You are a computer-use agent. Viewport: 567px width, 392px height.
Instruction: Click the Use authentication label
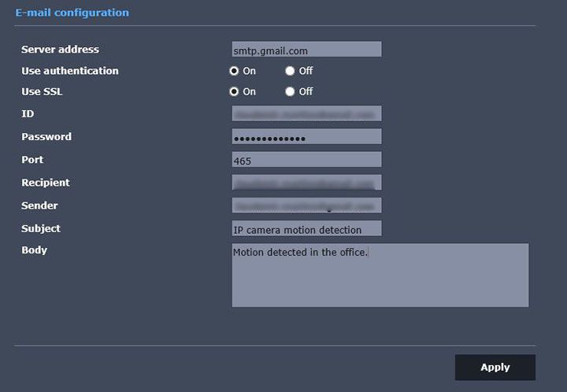(x=69, y=71)
